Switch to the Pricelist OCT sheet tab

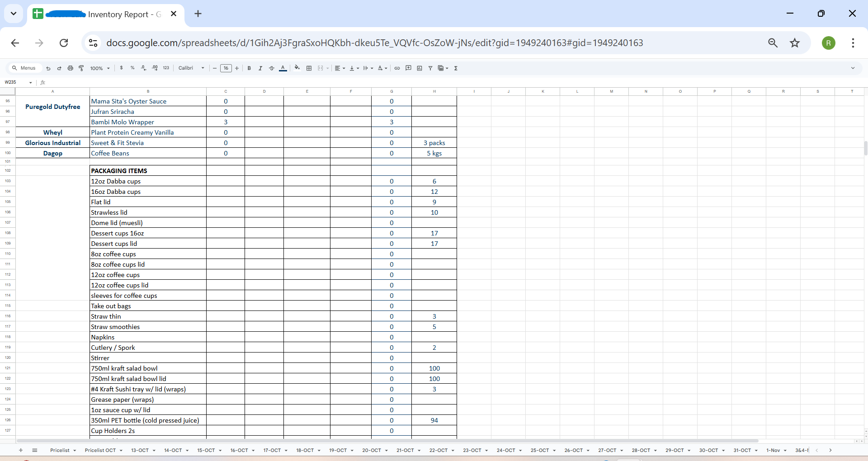tap(100, 450)
